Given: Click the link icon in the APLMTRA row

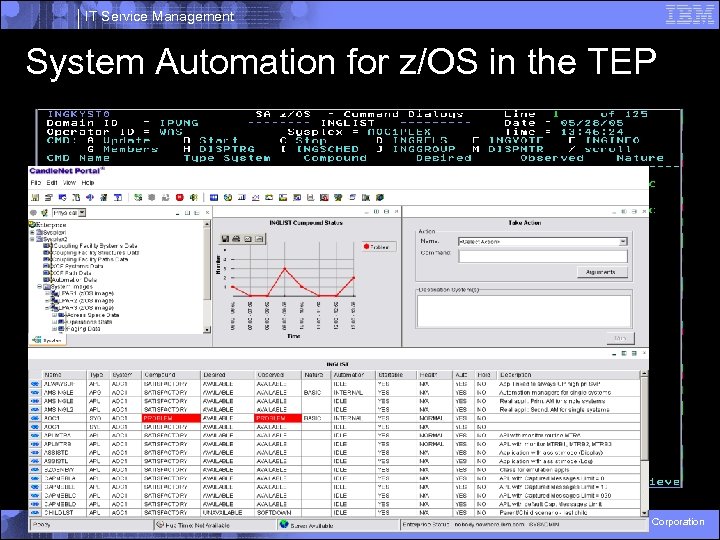Looking at the screenshot, I should (35, 435).
